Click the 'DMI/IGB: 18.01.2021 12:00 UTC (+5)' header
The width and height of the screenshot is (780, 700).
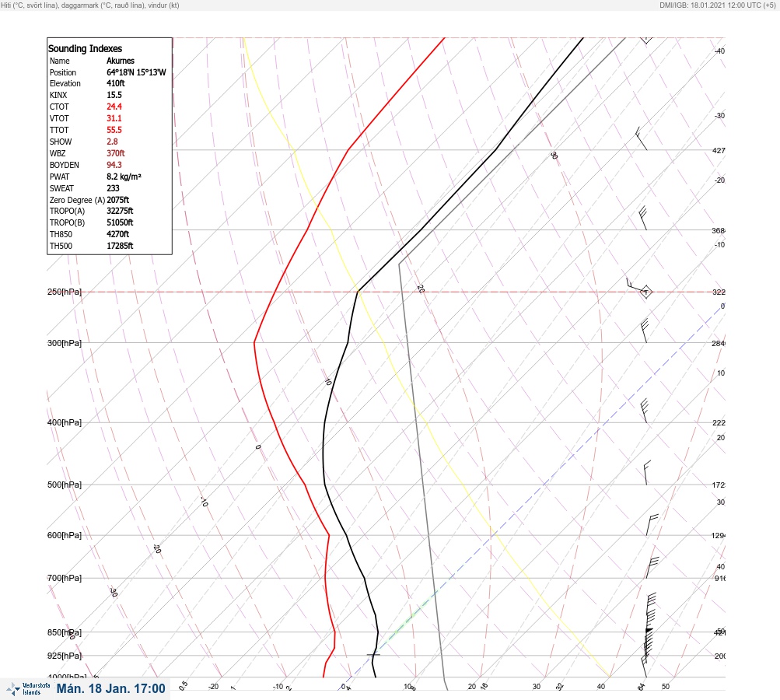click(x=717, y=5)
